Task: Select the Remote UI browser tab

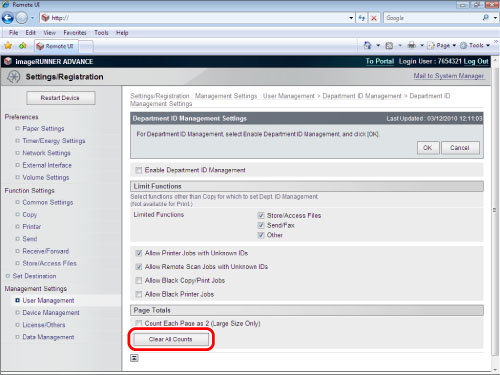Action: pyautogui.click(x=56, y=46)
